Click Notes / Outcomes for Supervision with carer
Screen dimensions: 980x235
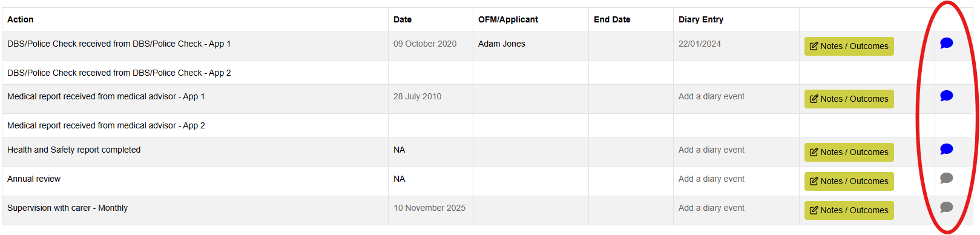pyautogui.click(x=849, y=210)
